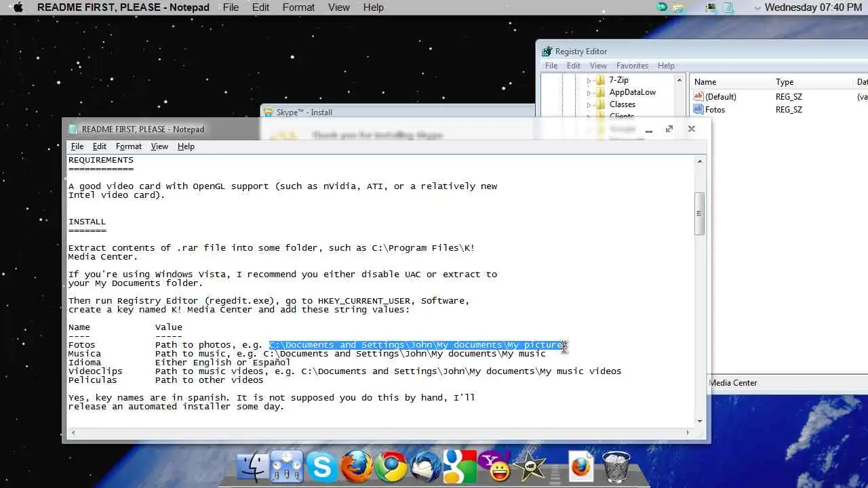This screenshot has height=488, width=868.
Task: Click the Classes folder icon in registry tree
Action: point(600,104)
